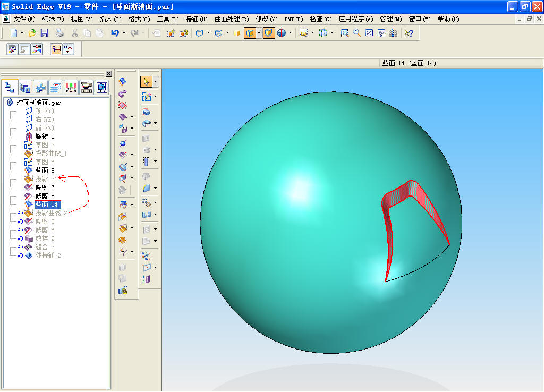Select the BlueSurf surface tool
This screenshot has height=392, width=544.
pos(123,82)
